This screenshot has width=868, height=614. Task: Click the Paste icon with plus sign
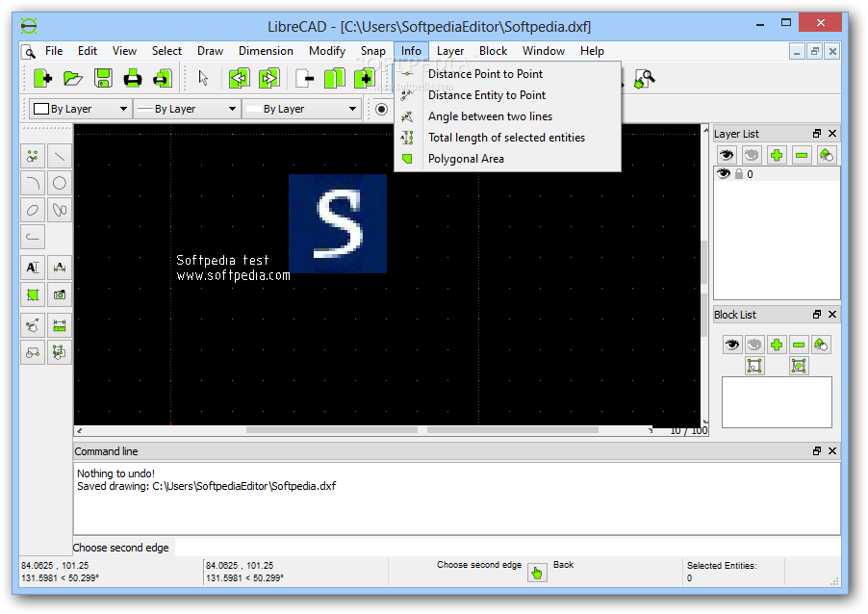365,79
